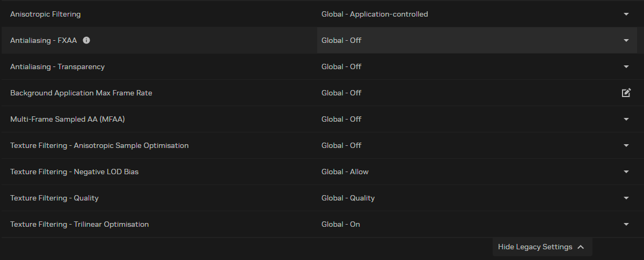This screenshot has width=644, height=260.
Task: Open Anisotropic Filtering dropdown arrow
Action: click(x=626, y=14)
